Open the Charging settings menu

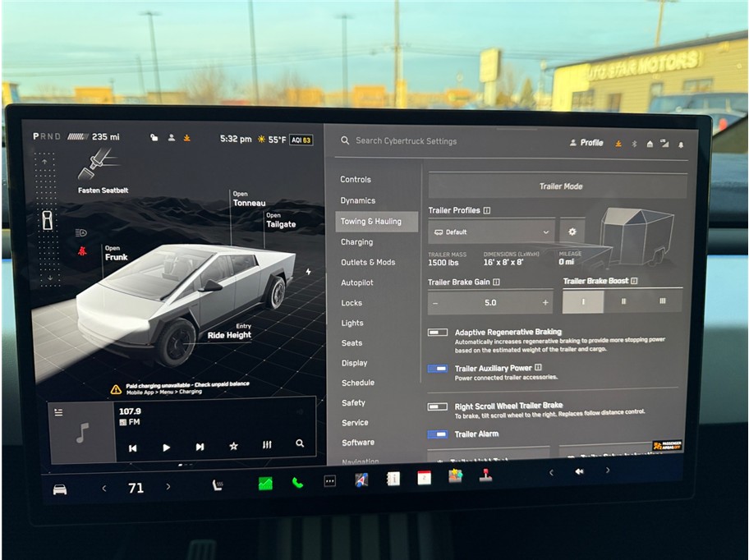[356, 242]
